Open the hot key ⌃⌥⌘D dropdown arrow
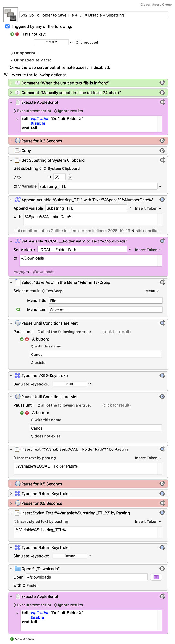This screenshot has width=175, height=644. (71, 43)
